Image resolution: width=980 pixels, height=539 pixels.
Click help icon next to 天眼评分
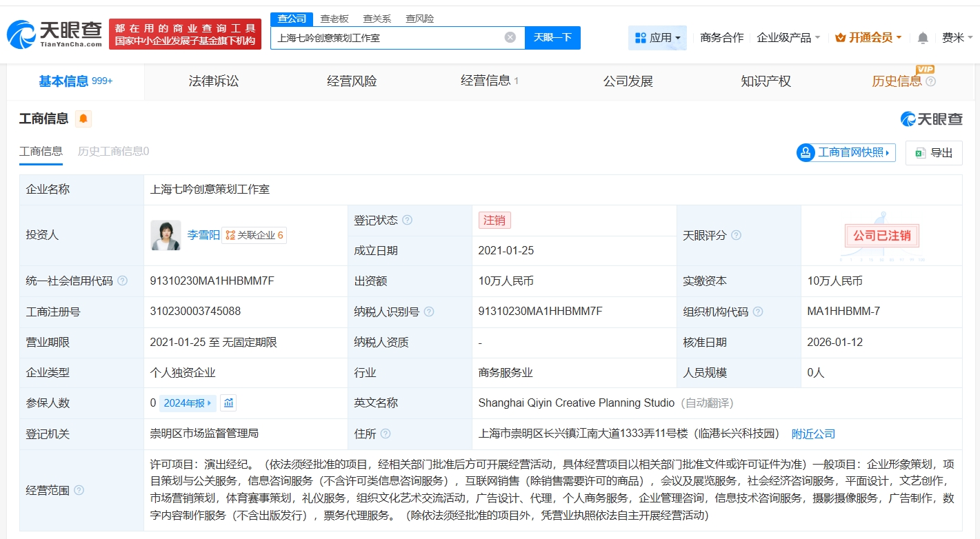[736, 236]
